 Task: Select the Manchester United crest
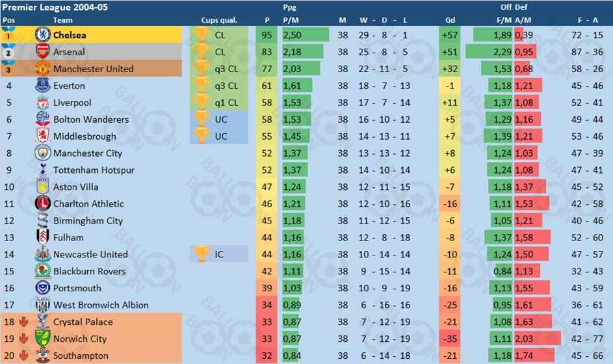(42, 68)
